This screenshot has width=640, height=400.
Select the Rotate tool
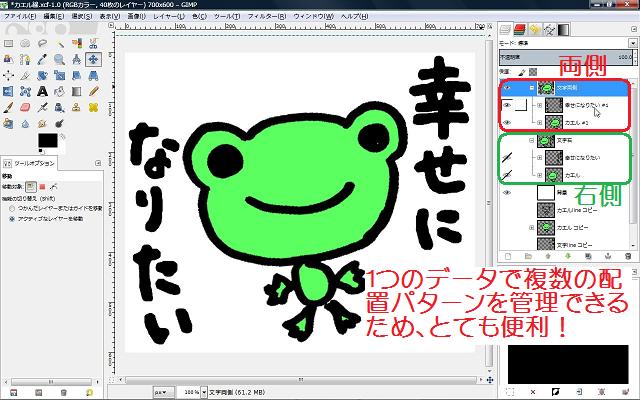coord(42,76)
